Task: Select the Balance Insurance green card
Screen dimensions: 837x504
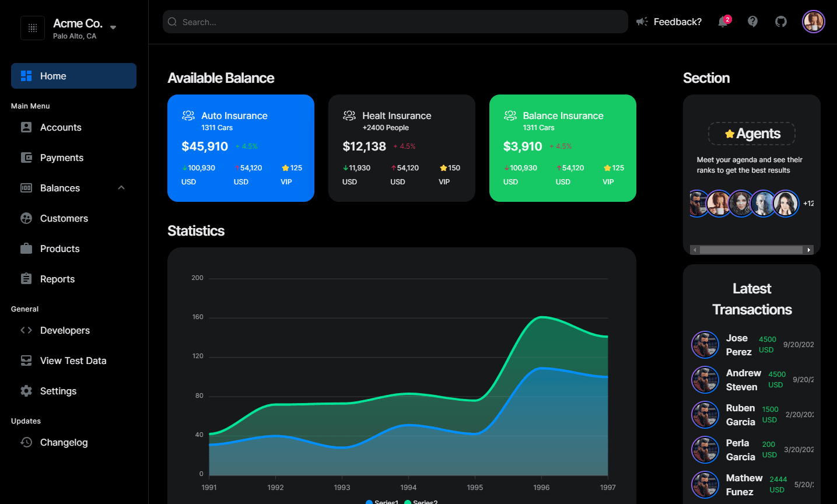Action: point(563,148)
